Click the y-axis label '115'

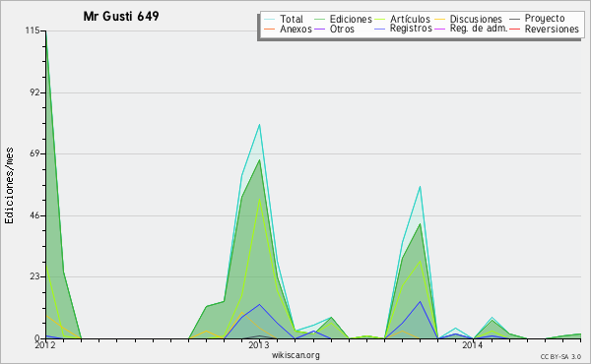33,30
